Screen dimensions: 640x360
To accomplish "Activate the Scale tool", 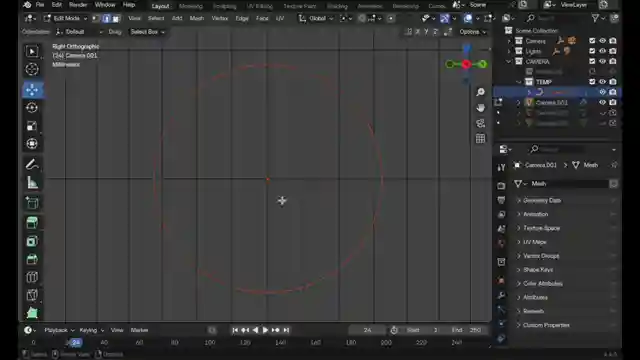I will 32,126.
